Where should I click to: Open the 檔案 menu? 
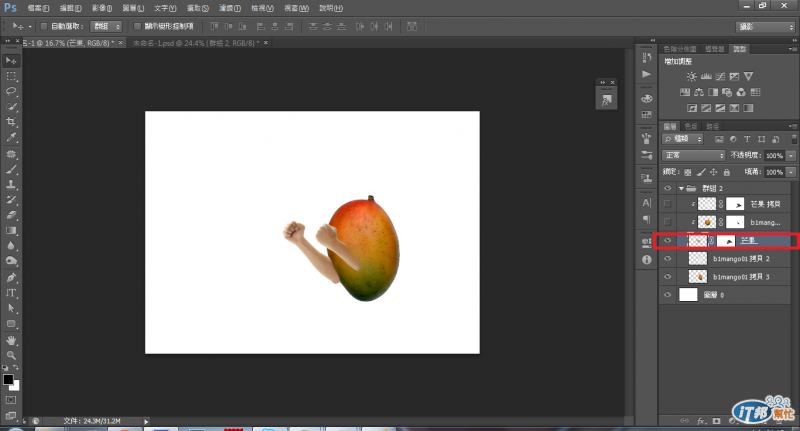[x=38, y=8]
